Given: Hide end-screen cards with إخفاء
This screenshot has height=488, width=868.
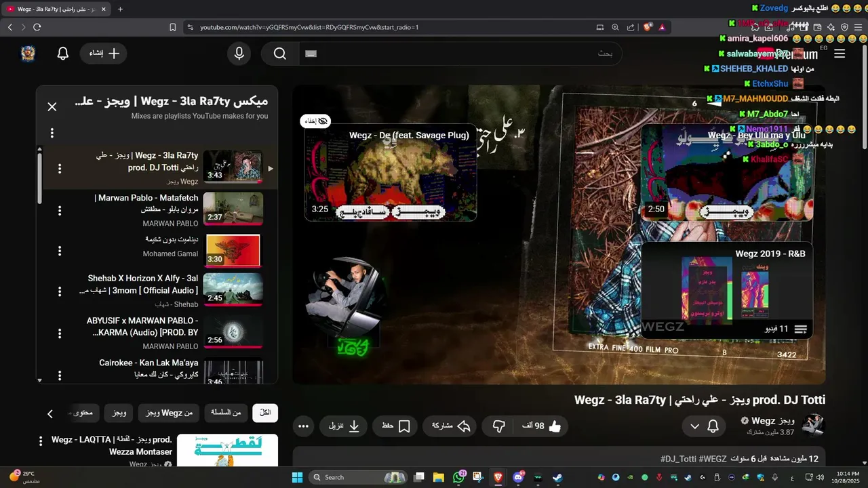Looking at the screenshot, I should pos(315,121).
